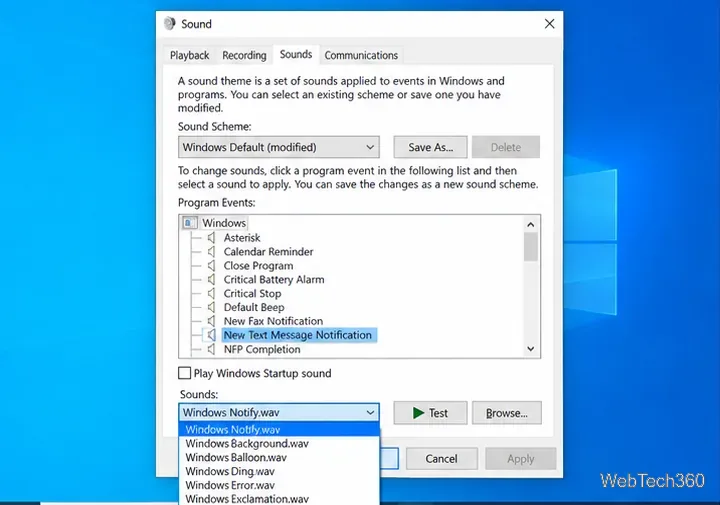This screenshot has height=505, width=720.
Task: Click the speaker icon beside Critical Battery Alarm
Action: (x=211, y=280)
